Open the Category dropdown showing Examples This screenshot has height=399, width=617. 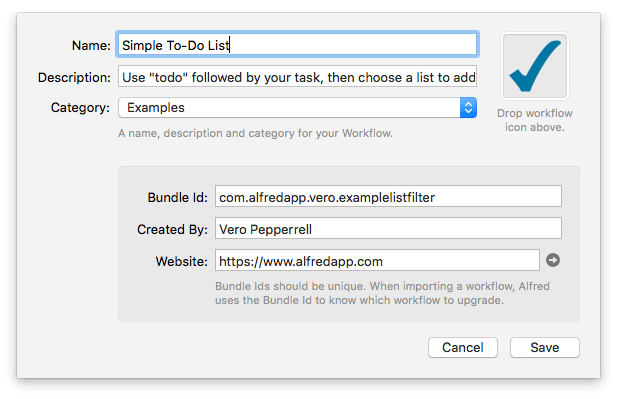click(x=297, y=107)
